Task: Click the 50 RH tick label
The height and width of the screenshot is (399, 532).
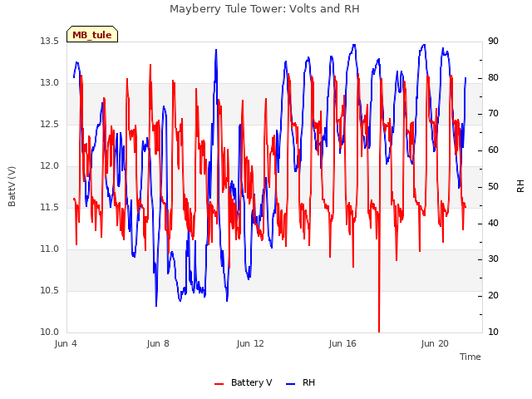Action: (493, 186)
